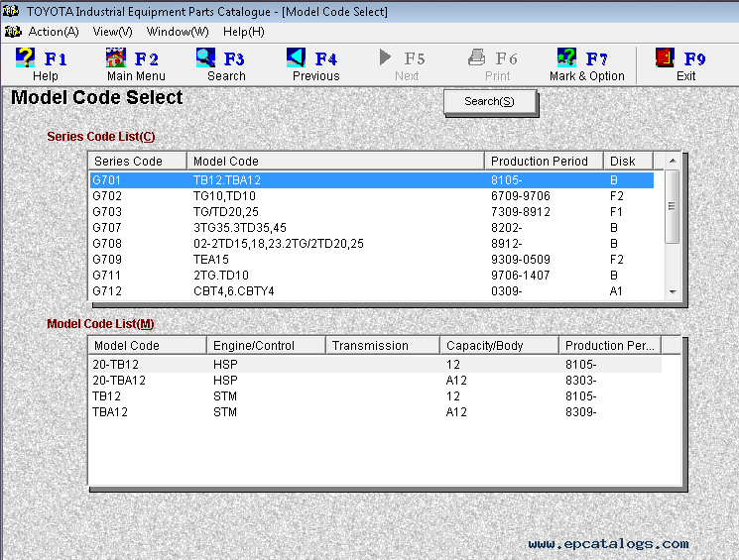Select series row G709 TEA15
The height and width of the screenshot is (560, 739).
372,260
